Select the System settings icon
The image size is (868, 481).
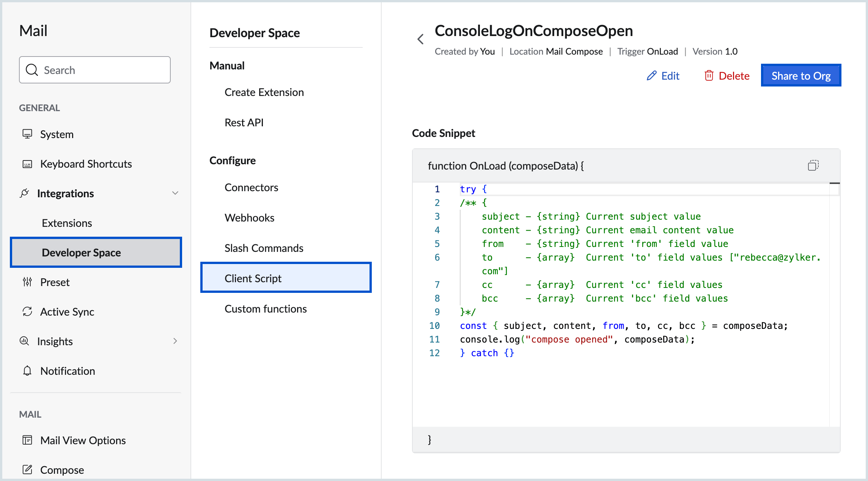(x=27, y=134)
